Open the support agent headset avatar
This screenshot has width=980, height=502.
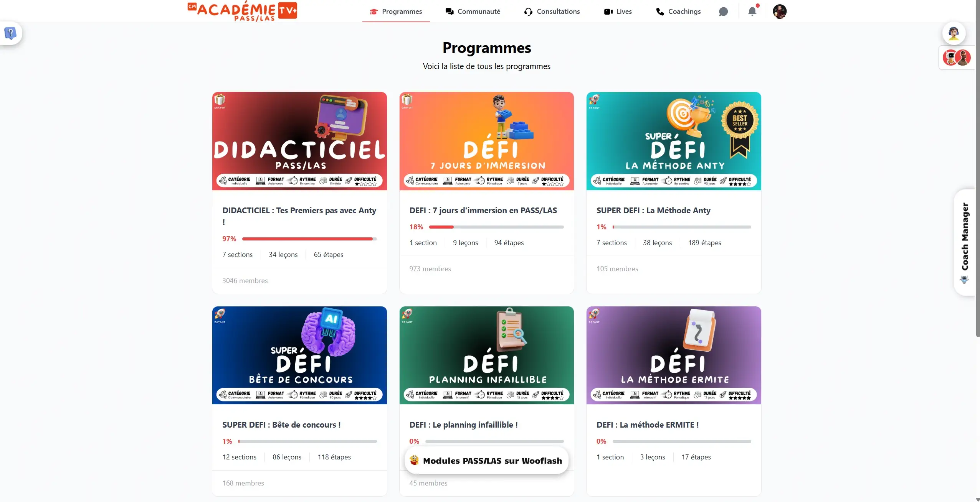point(954,33)
